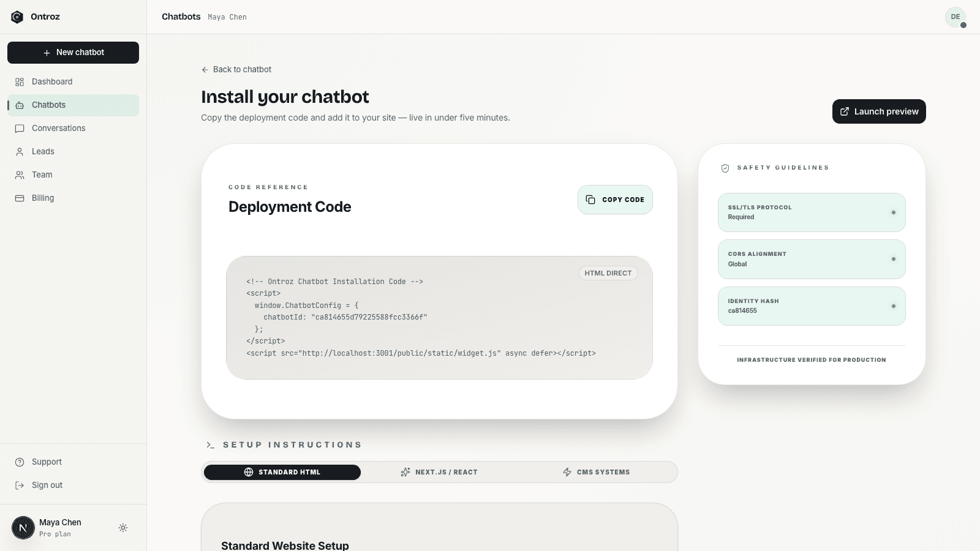Create a New chatbot
980x551 pixels.
point(73,53)
